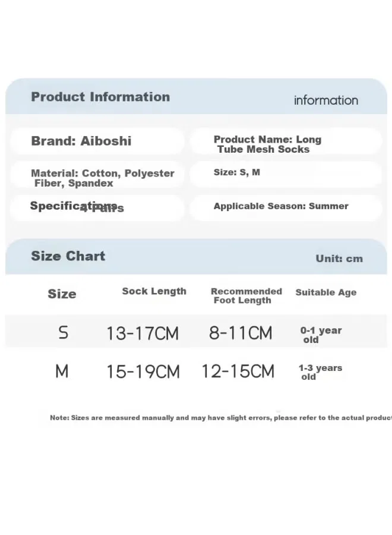Click the 1-3 years old age cell
392x535 pixels.
320,372
